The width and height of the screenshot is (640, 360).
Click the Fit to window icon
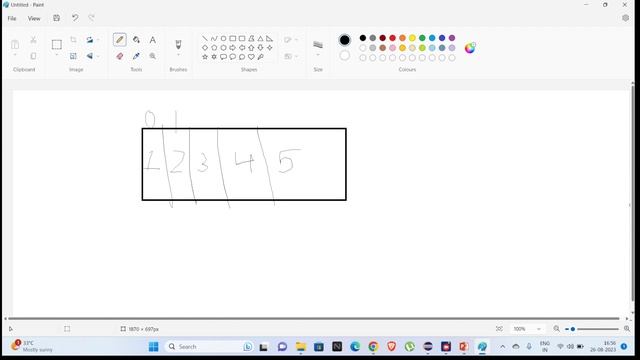pyautogui.click(x=499, y=329)
